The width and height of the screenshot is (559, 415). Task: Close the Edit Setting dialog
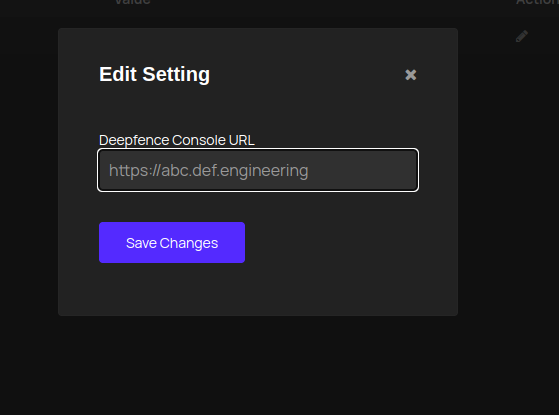pyautogui.click(x=411, y=75)
